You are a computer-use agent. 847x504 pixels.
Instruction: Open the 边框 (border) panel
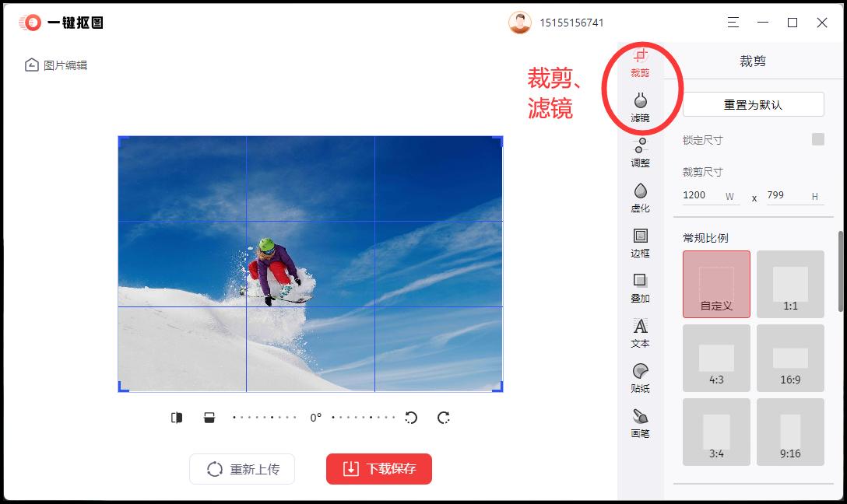point(640,243)
